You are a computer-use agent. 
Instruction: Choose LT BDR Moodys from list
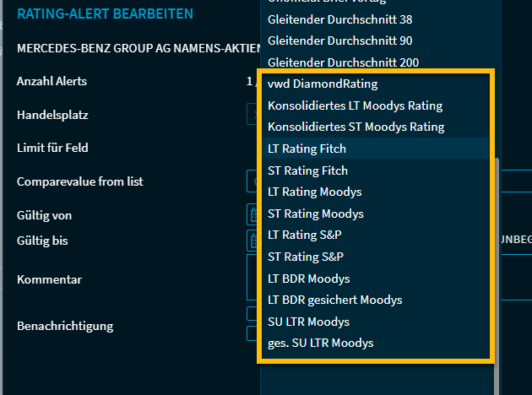308,279
